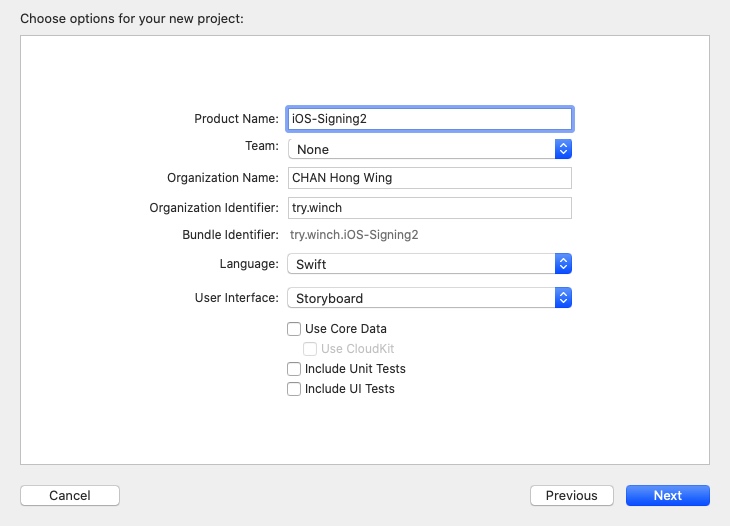The image size is (730, 526).
Task: Proceed with the Next button
Action: tap(668, 495)
